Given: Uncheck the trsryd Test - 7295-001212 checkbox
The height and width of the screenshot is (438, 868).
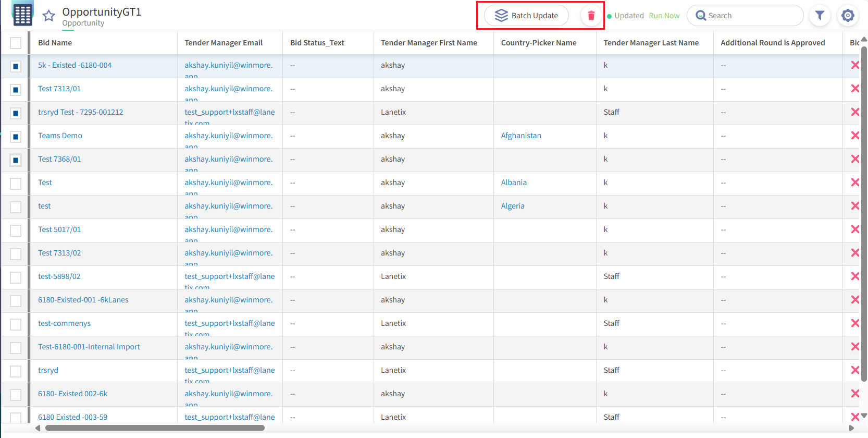Looking at the screenshot, I should coord(16,113).
